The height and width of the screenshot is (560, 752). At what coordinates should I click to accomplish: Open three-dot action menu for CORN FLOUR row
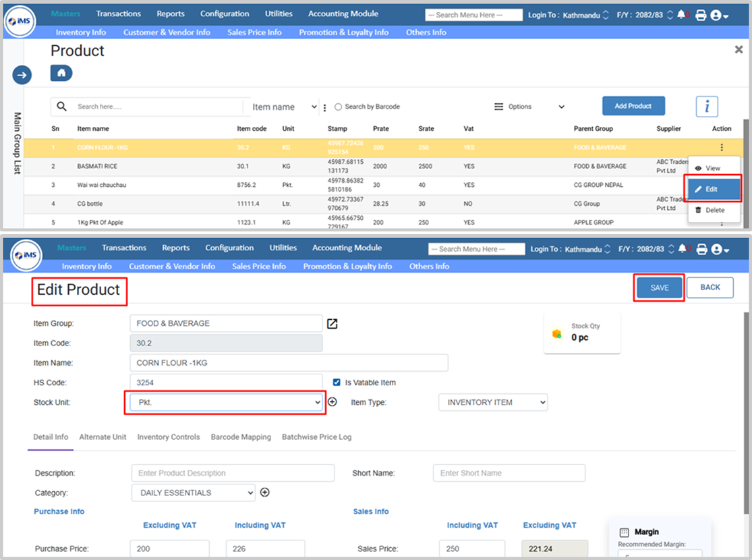[721, 148]
